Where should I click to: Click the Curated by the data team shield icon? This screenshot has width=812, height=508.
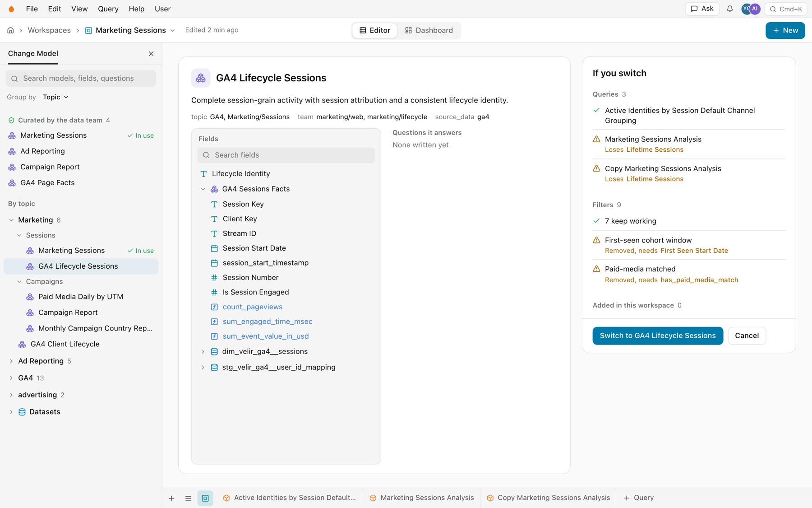pyautogui.click(x=11, y=120)
